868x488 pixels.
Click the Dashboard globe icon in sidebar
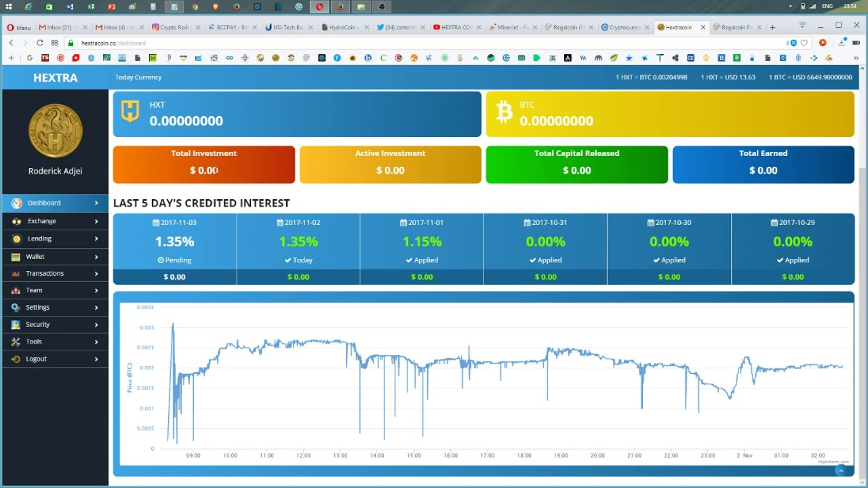click(x=16, y=203)
